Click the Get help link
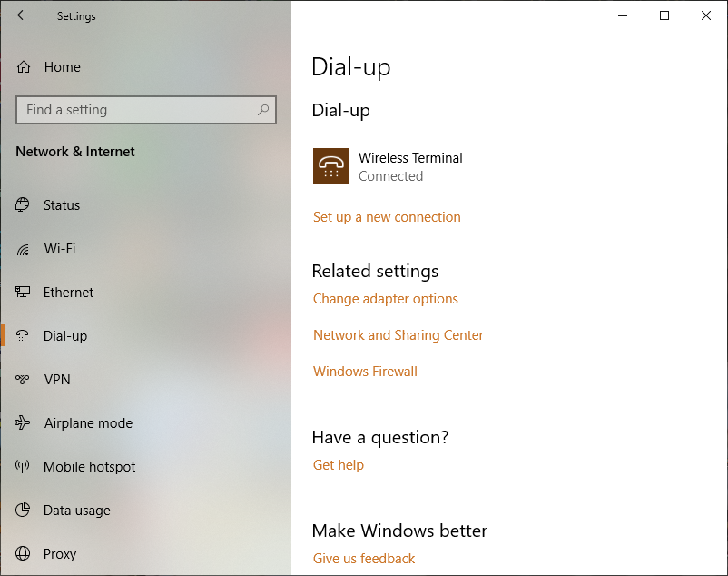Image resolution: width=728 pixels, height=576 pixels. 339,465
